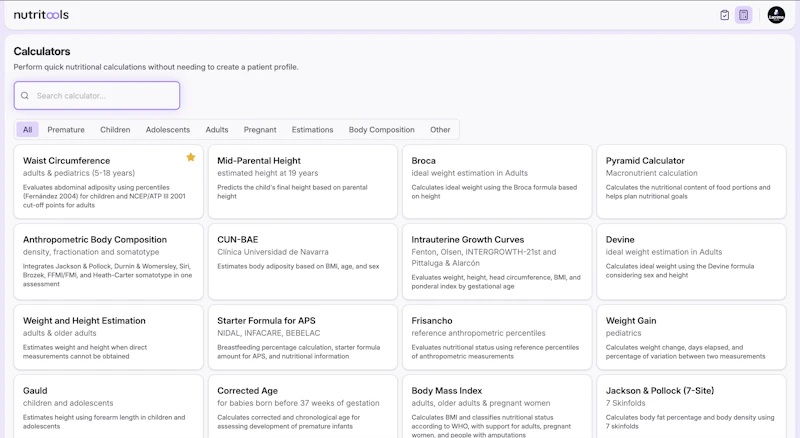Open the CUN-BAE calculator
This screenshot has width=800, height=438.
click(x=303, y=261)
